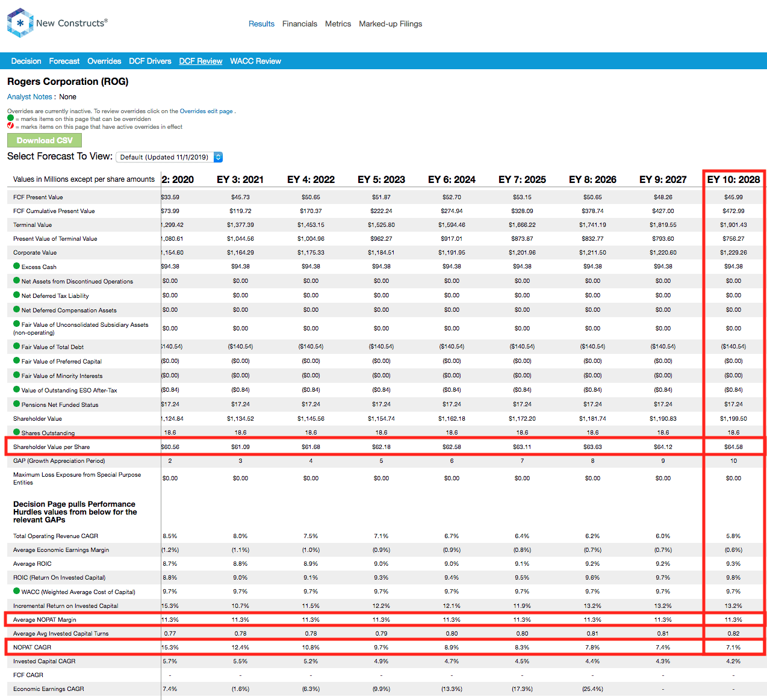Click the Invested Capital CAGR row label

(45, 661)
